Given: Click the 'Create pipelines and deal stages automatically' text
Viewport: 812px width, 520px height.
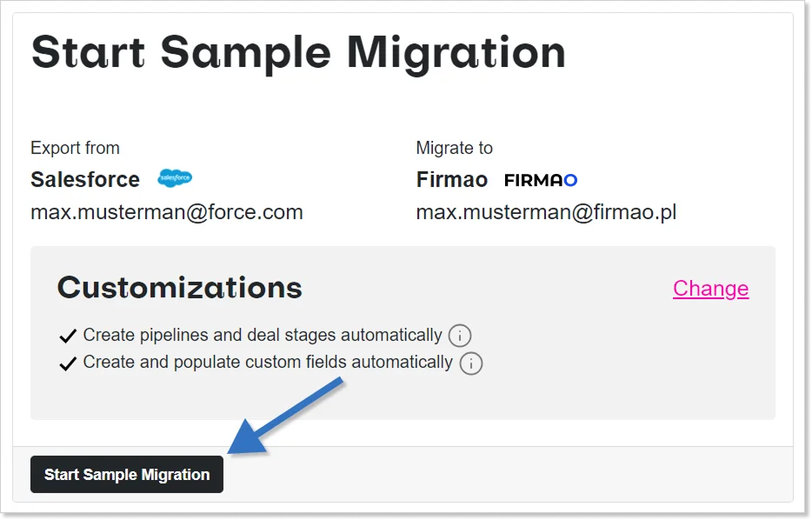Looking at the screenshot, I should coord(263,336).
